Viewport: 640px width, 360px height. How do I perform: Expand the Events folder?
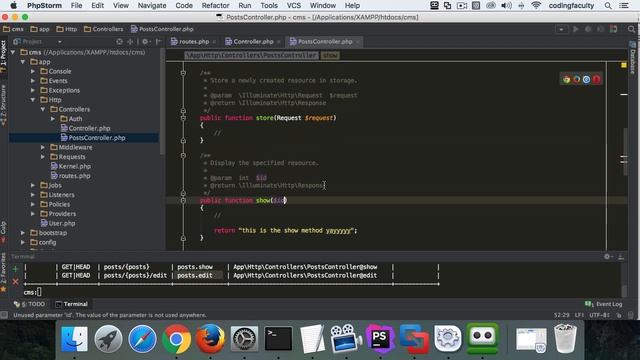pos(33,81)
